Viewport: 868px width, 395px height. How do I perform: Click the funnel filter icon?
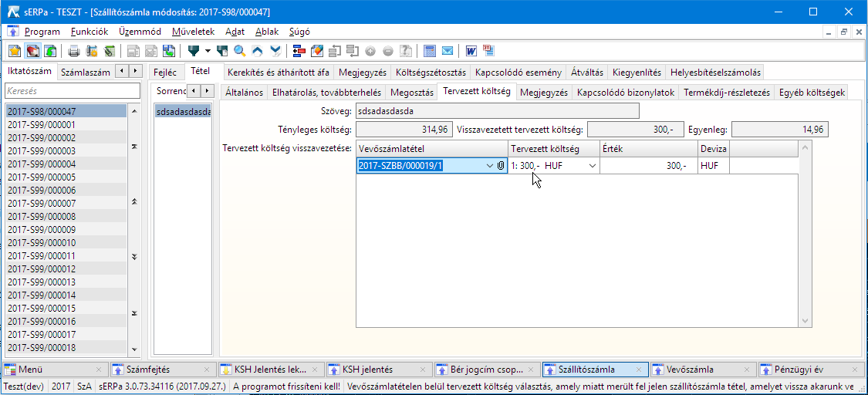(194, 51)
